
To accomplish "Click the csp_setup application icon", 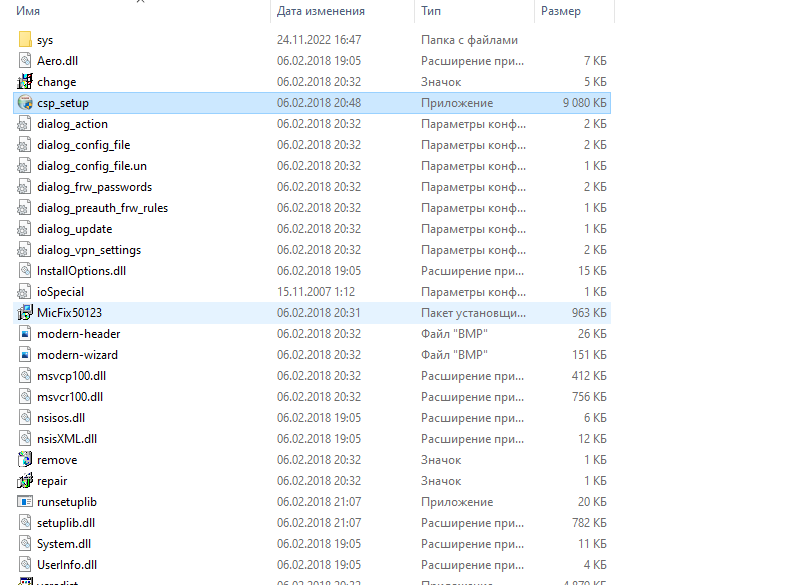I will (x=25, y=102).
